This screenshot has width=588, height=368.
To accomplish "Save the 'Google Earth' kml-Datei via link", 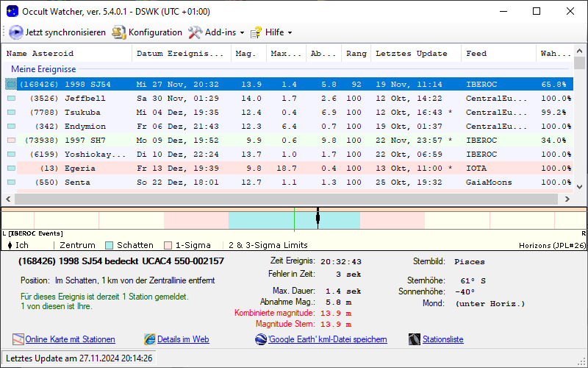I will coord(328,339).
